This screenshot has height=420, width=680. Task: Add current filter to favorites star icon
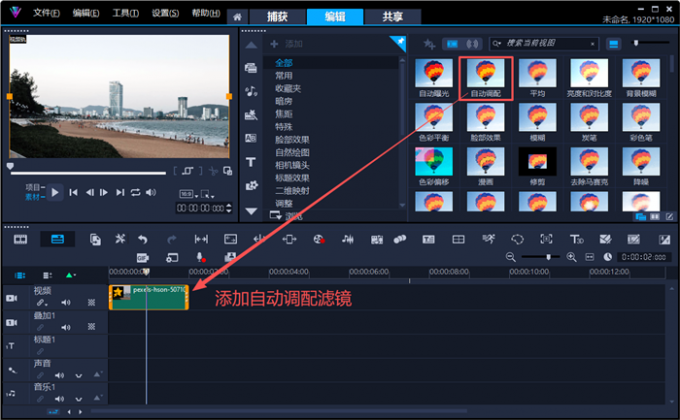(x=429, y=44)
